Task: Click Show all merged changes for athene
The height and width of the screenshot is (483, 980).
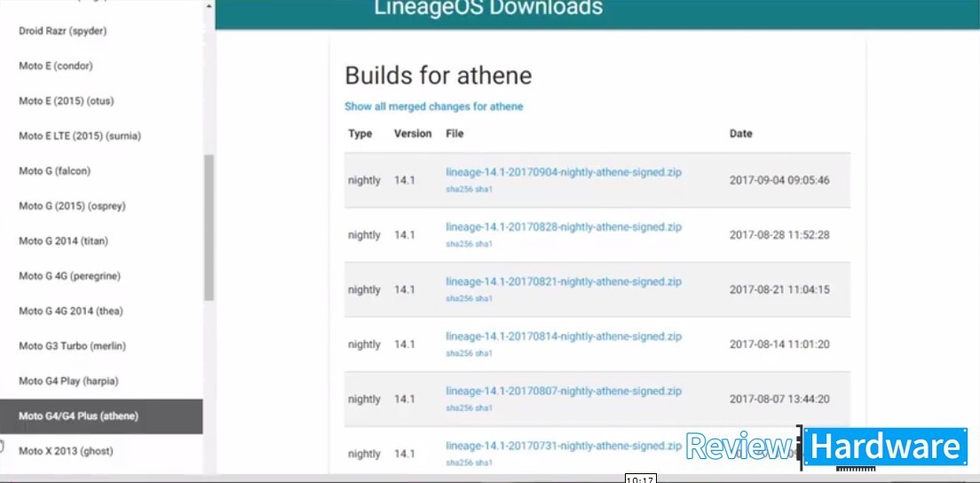Action: click(x=434, y=107)
